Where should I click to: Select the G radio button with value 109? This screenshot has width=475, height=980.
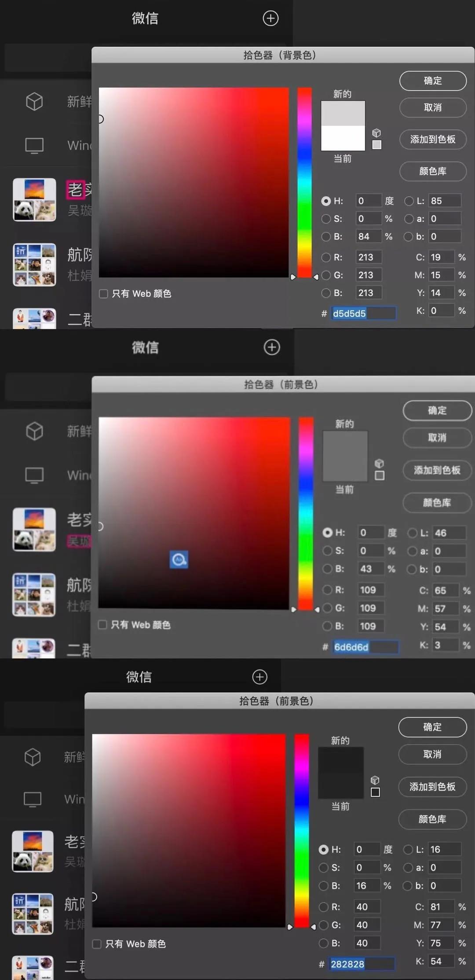click(328, 608)
